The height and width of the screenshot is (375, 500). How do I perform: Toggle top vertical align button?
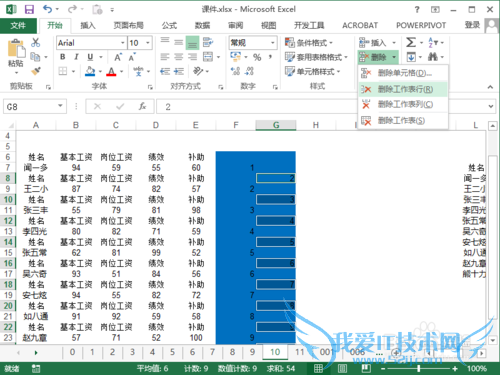click(165, 41)
